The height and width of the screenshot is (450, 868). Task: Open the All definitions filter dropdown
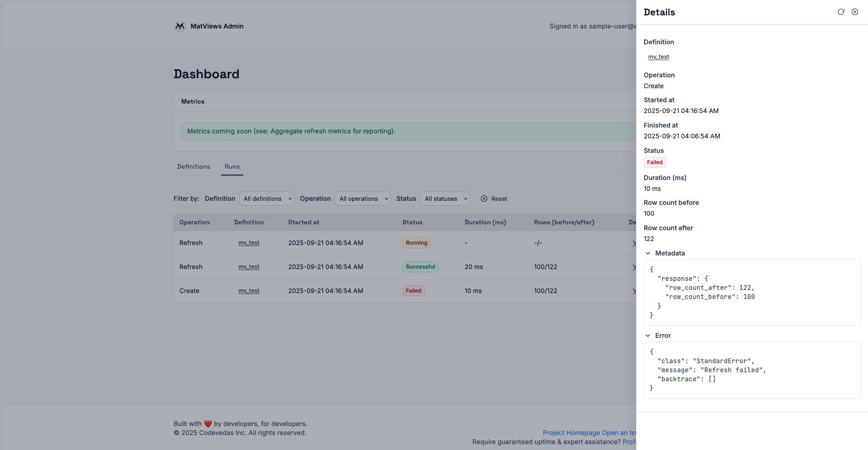pos(267,199)
